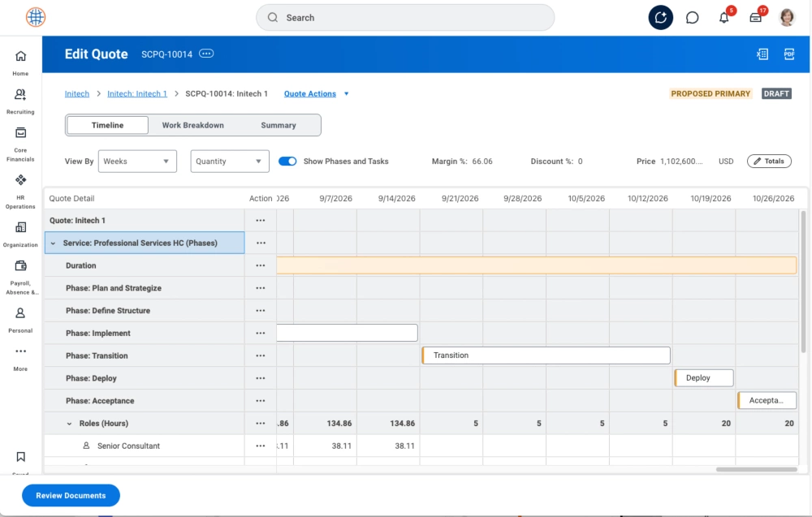Open HR Operations in the sidebar
This screenshot has width=812, height=517.
click(20, 185)
